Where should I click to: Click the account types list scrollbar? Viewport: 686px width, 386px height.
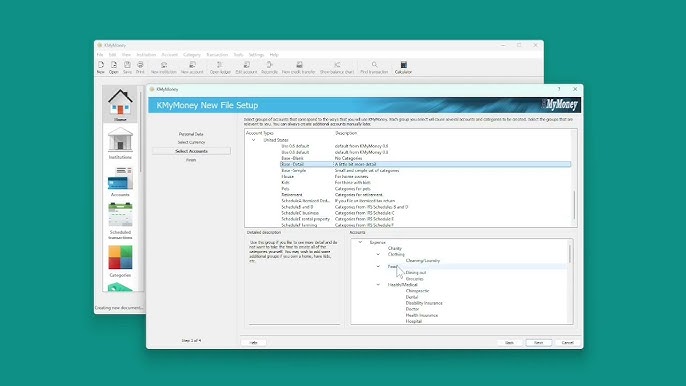coord(574,205)
